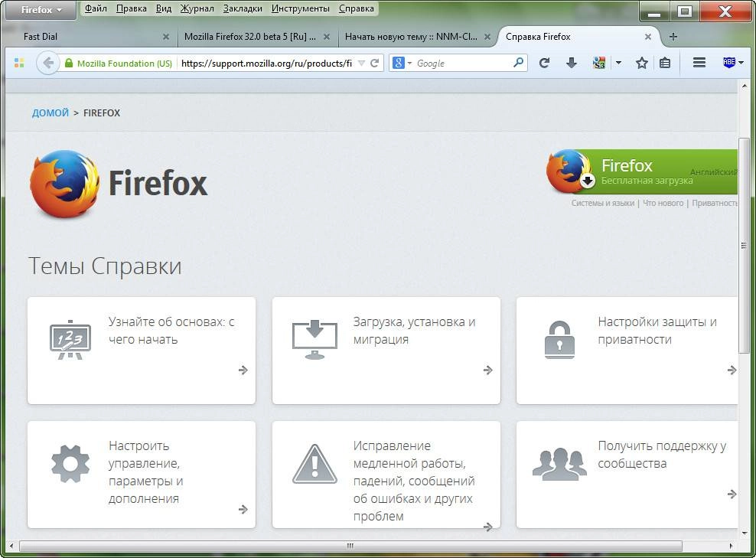Click the padlock icon

559,340
